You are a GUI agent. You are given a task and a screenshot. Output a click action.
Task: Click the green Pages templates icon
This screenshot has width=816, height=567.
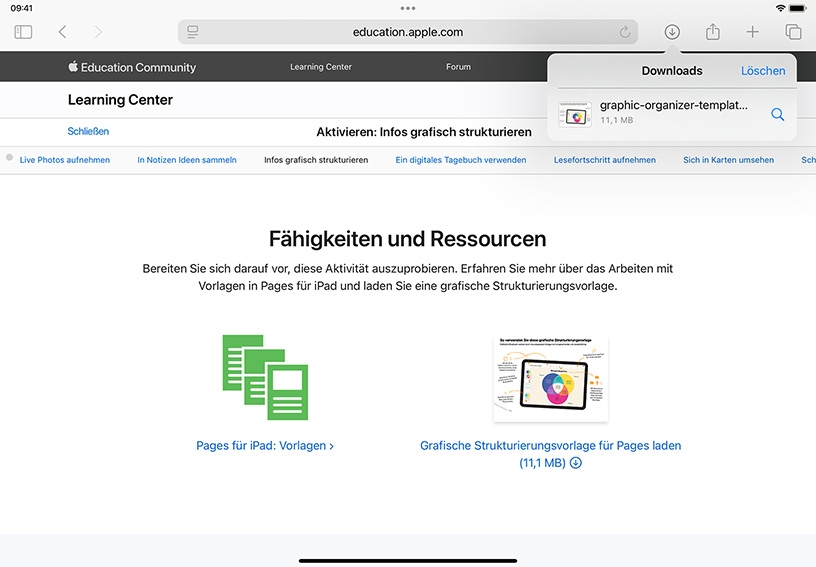pos(265,377)
